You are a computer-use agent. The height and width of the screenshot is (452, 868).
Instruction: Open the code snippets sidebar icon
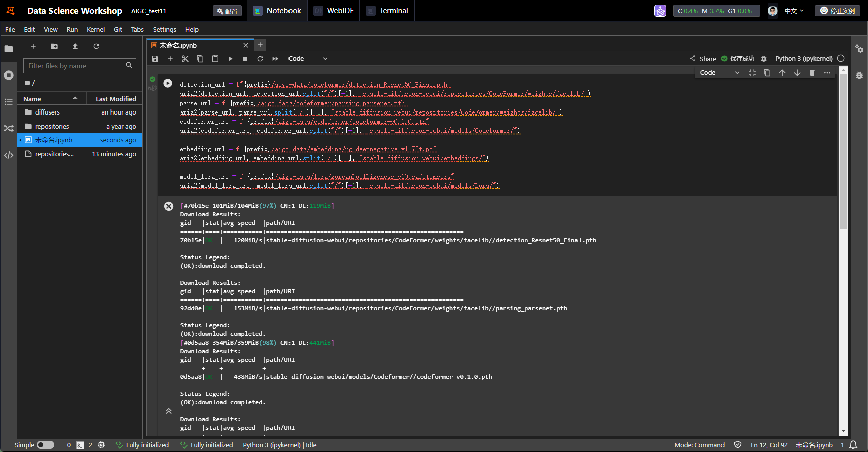(9, 155)
